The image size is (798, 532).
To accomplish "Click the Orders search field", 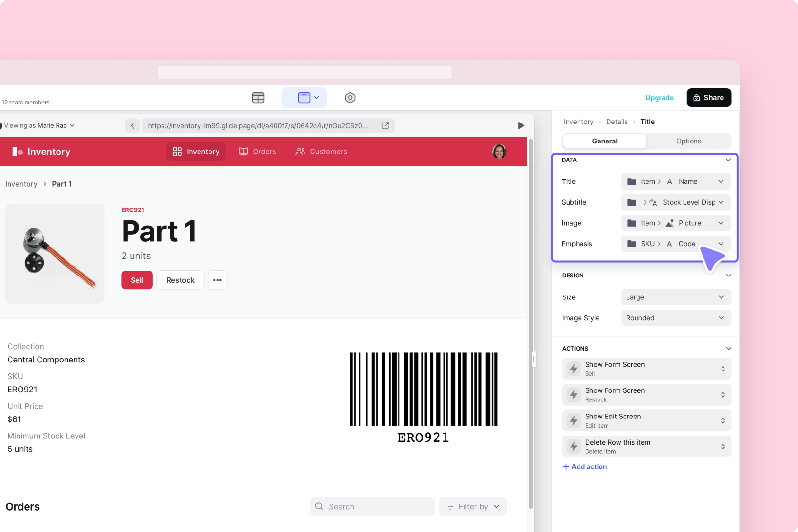I will (372, 507).
